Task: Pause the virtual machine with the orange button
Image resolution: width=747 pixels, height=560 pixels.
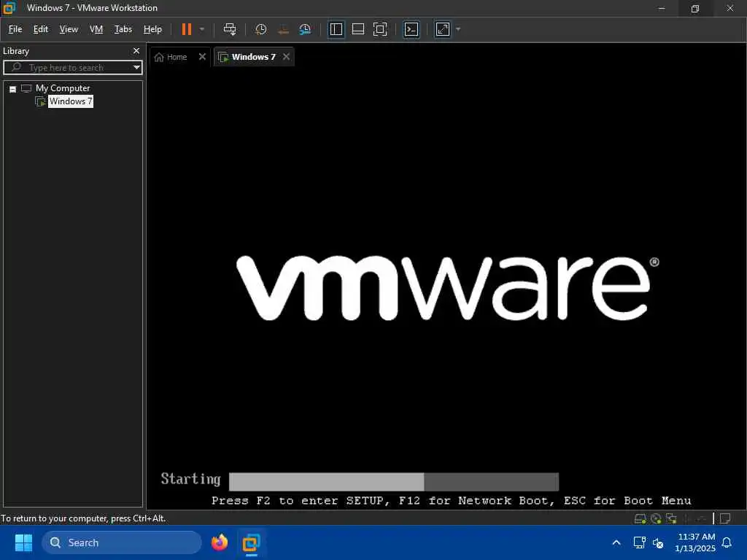Action: pyautogui.click(x=186, y=29)
